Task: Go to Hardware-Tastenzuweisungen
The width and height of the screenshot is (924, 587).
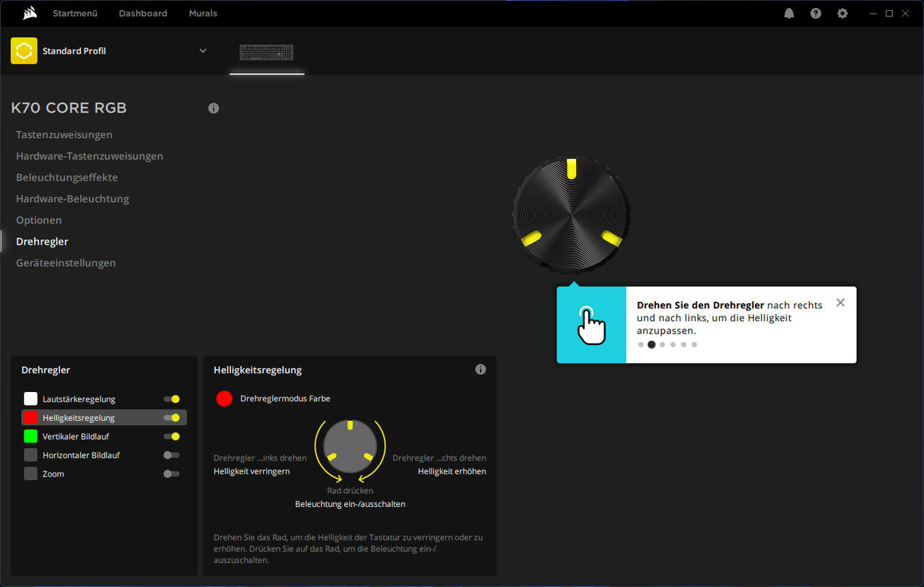Action: coord(90,156)
